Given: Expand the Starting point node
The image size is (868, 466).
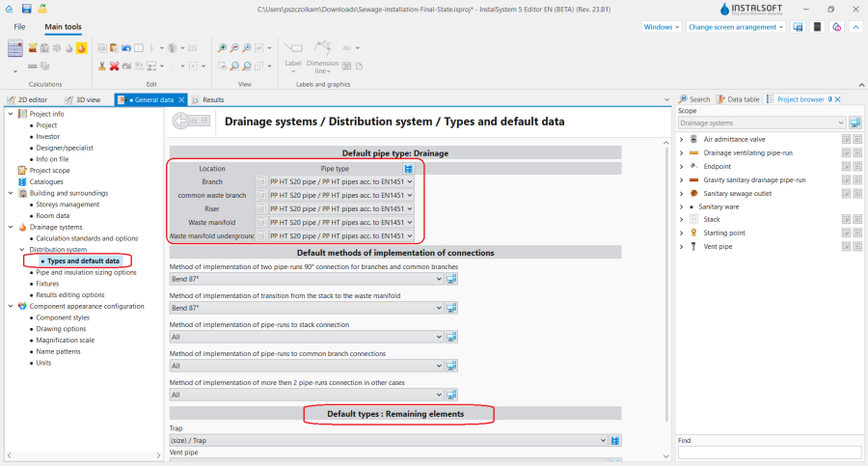Looking at the screenshot, I should coord(682,233).
